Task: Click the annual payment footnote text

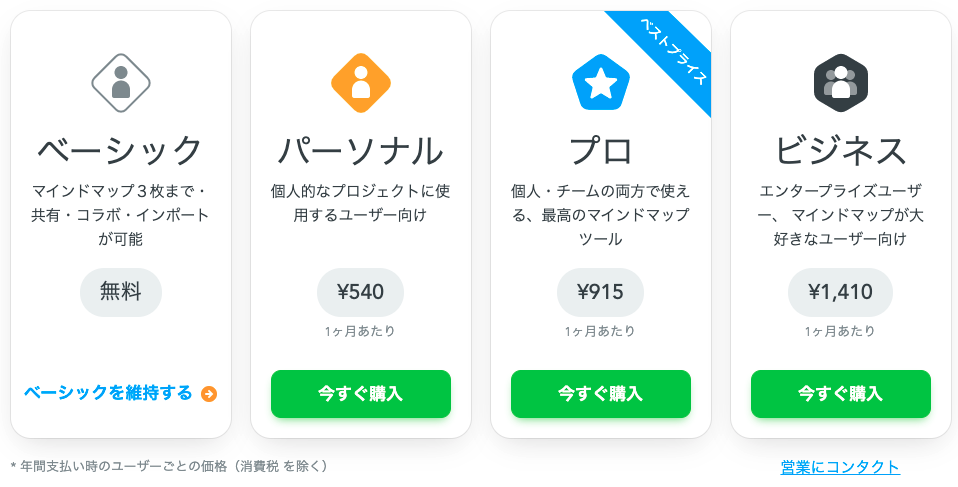Action: click(169, 467)
